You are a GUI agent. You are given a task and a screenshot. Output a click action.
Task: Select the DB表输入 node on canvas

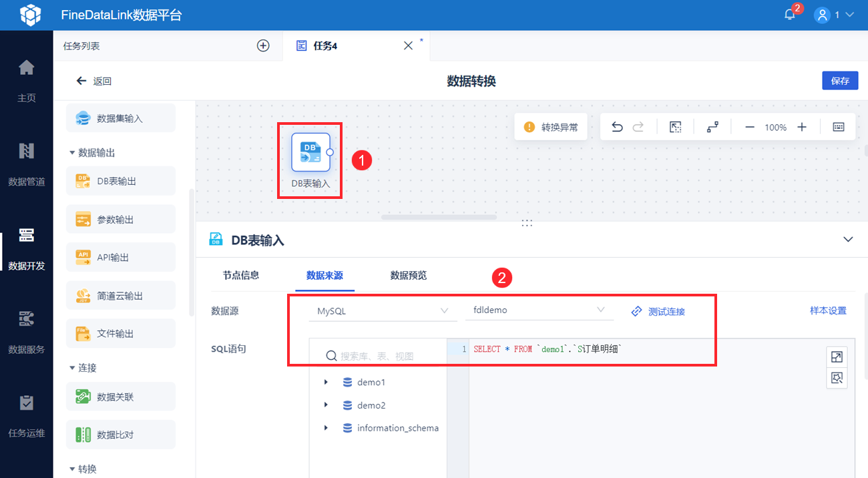310,152
